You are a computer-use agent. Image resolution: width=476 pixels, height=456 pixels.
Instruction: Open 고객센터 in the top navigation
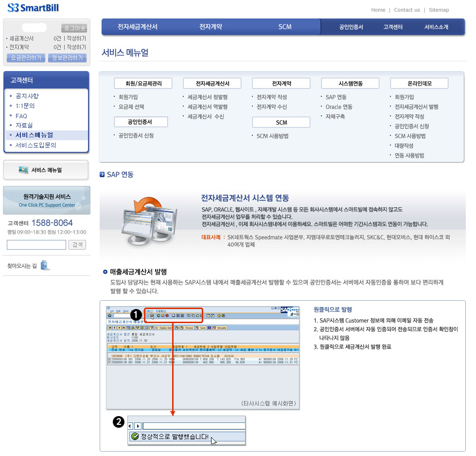pyautogui.click(x=393, y=27)
